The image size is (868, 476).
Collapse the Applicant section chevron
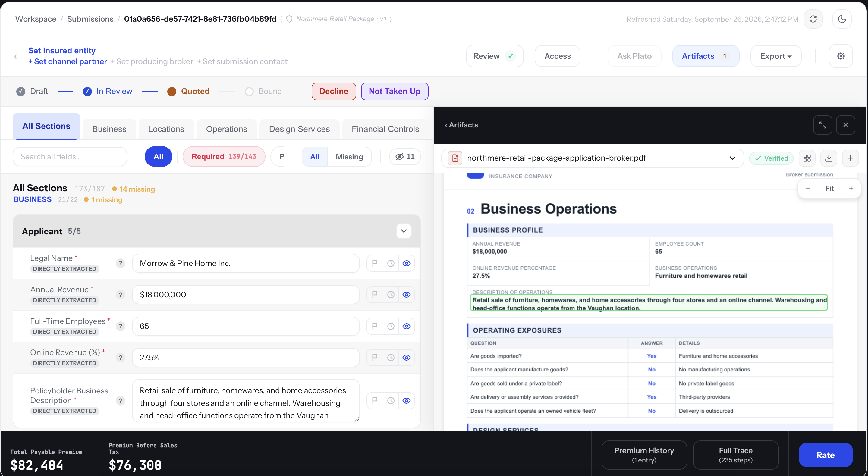[x=404, y=231]
